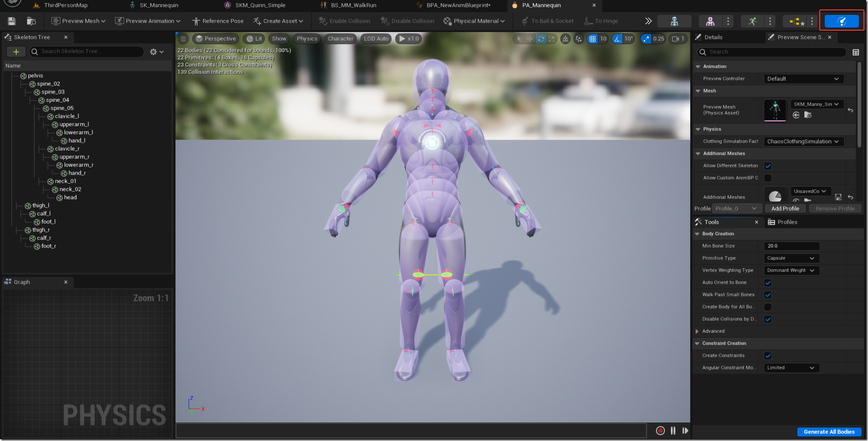The width and height of the screenshot is (868, 441).
Task: Save the Additional Meshes collection
Action: 838,197
